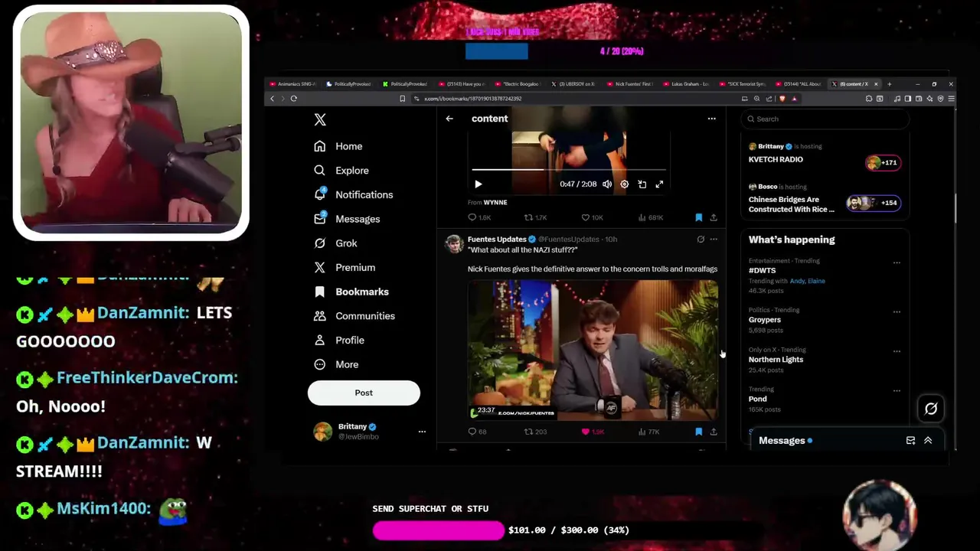
Task: Open options for the Pond trend
Action: 897,391
